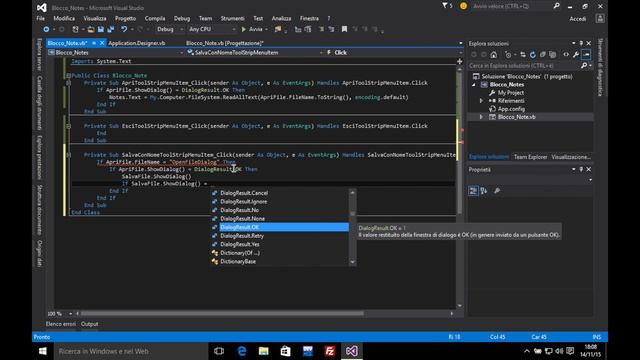Click the Undo arrow in toolbar
Image resolution: width=640 pixels, height=360 pixels.
tap(124, 29)
